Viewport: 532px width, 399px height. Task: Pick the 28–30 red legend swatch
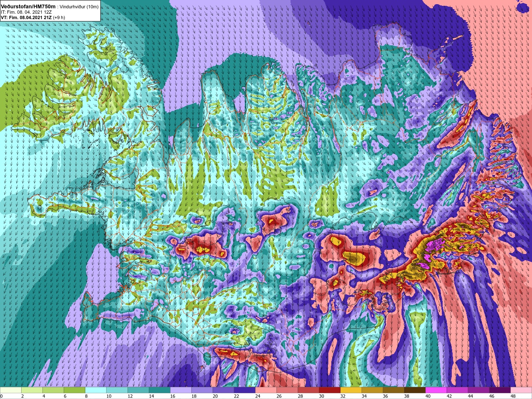[308, 390]
